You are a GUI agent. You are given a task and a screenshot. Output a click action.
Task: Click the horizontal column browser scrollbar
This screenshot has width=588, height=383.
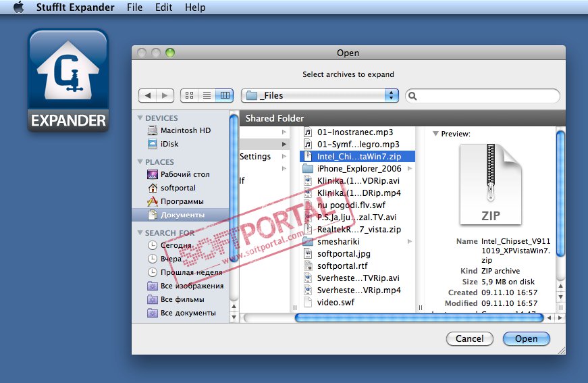click(x=419, y=317)
